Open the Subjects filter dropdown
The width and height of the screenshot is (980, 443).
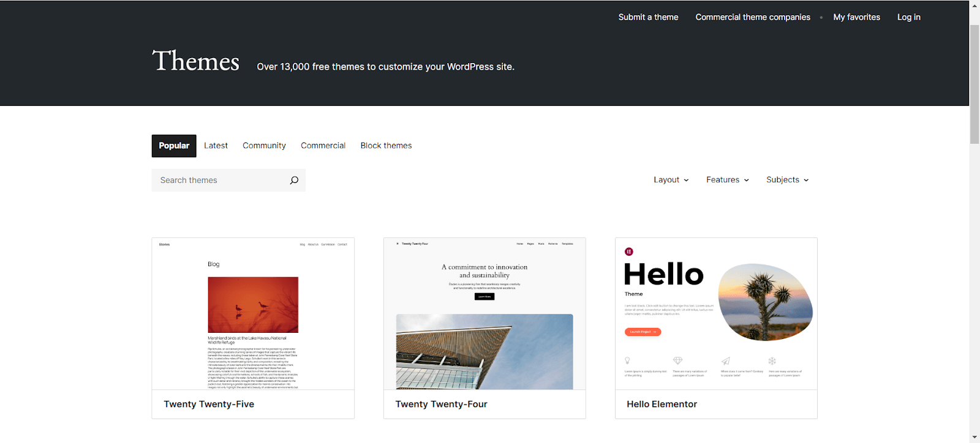(x=788, y=180)
